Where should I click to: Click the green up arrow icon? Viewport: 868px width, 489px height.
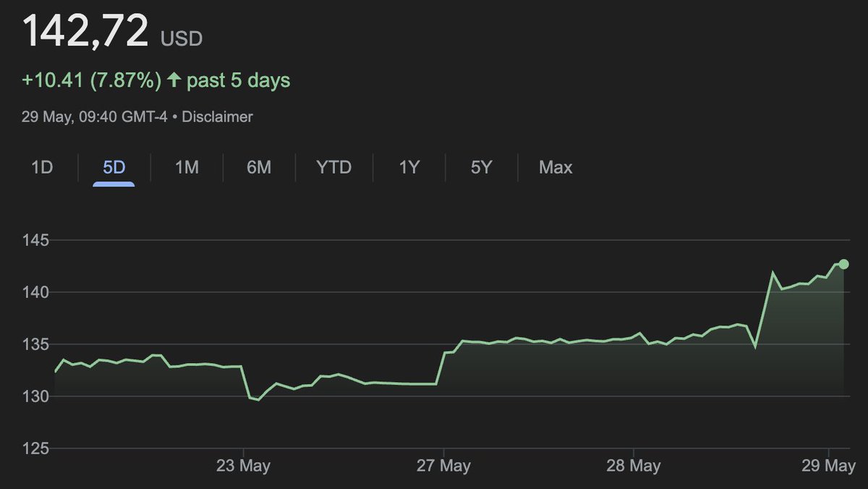click(174, 80)
